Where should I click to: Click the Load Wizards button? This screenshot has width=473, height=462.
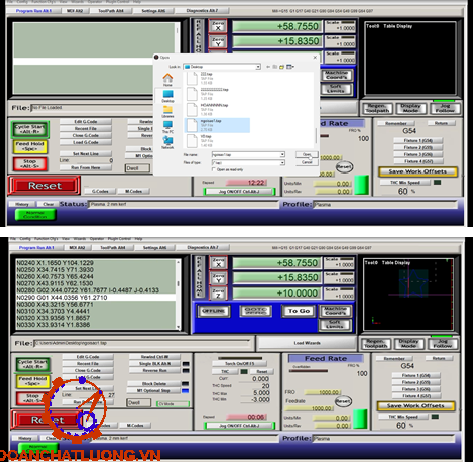(x=307, y=343)
